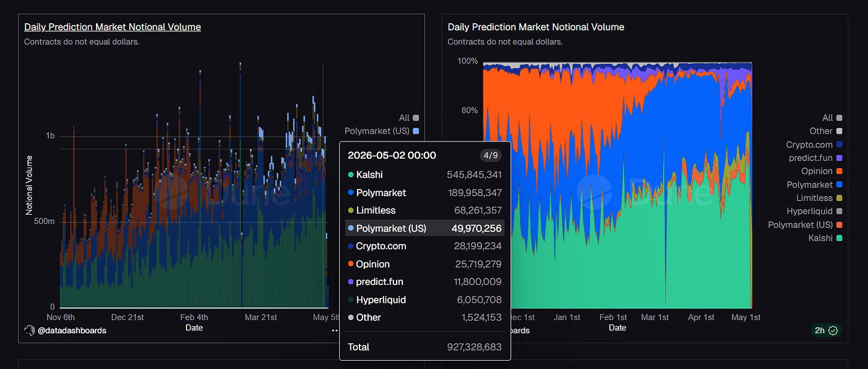The image size is (868, 369).
Task: Click the 4/9 counter badge in tooltip
Action: pyautogui.click(x=491, y=156)
